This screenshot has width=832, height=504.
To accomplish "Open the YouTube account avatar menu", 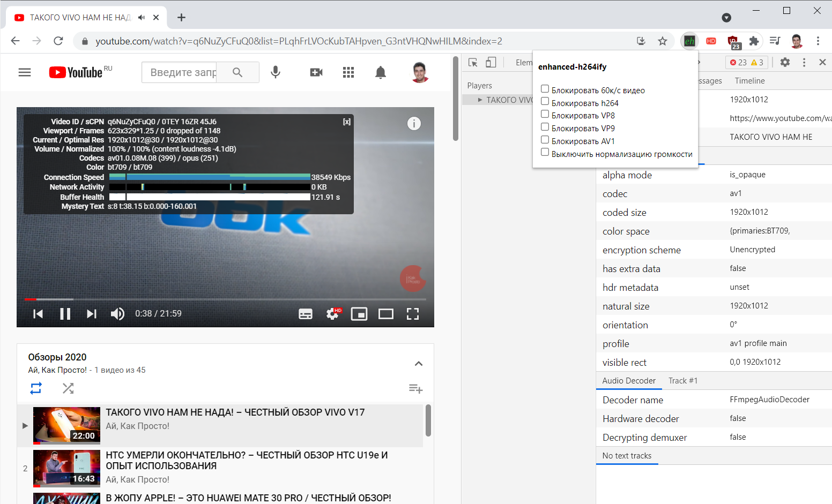I will [420, 72].
